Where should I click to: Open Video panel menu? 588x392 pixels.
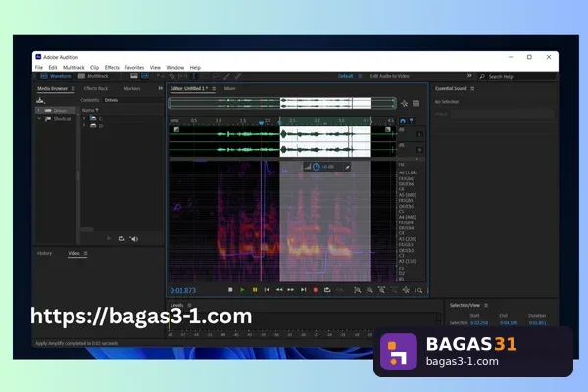tap(86, 253)
